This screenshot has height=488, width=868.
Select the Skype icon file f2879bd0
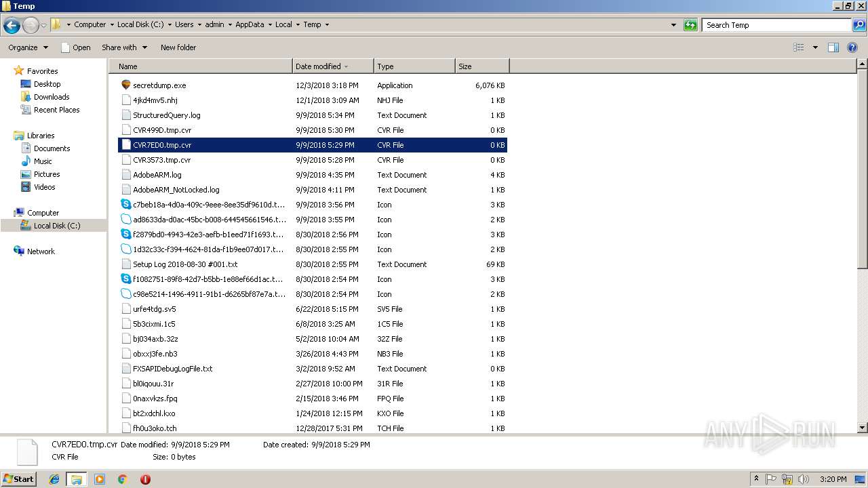pyautogui.click(x=125, y=235)
